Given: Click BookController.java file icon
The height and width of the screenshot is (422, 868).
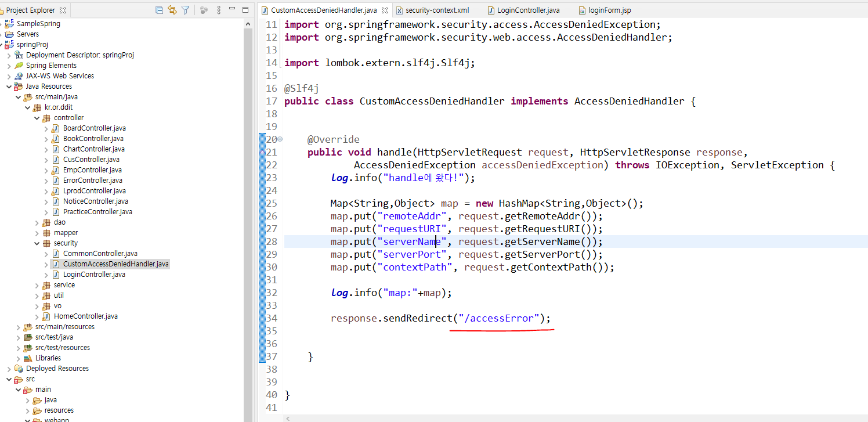Looking at the screenshot, I should click(56, 139).
